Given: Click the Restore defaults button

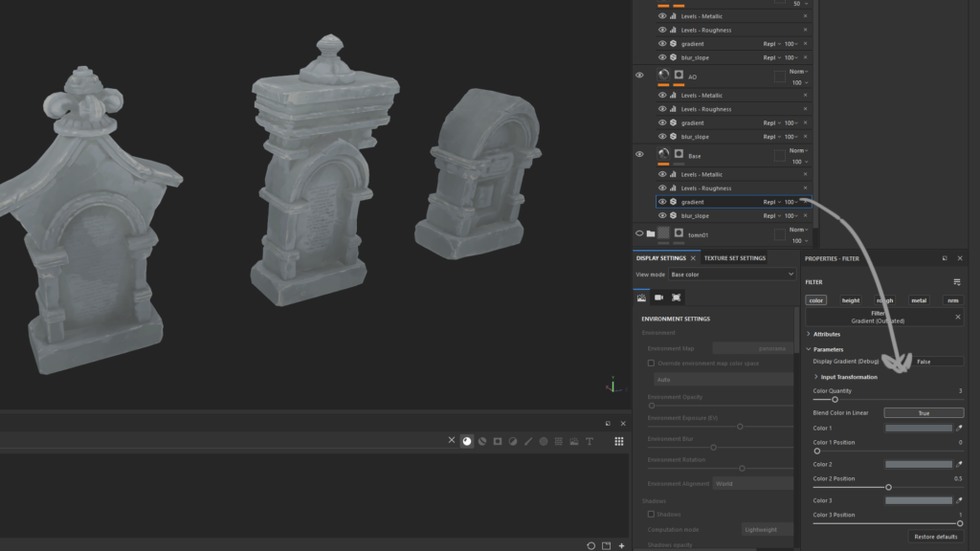Looking at the screenshot, I should (x=935, y=537).
